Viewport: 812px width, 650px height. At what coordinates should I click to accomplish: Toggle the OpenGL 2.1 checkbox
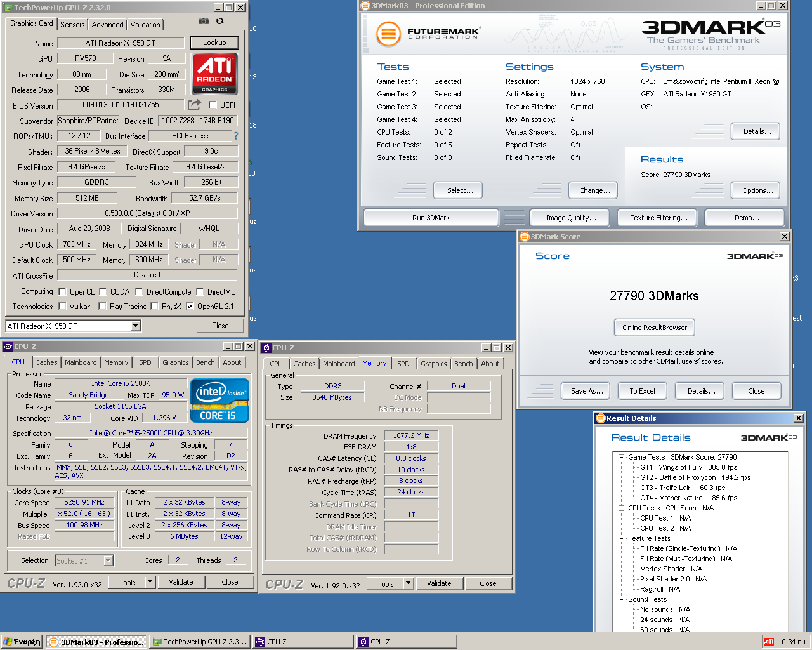point(190,306)
